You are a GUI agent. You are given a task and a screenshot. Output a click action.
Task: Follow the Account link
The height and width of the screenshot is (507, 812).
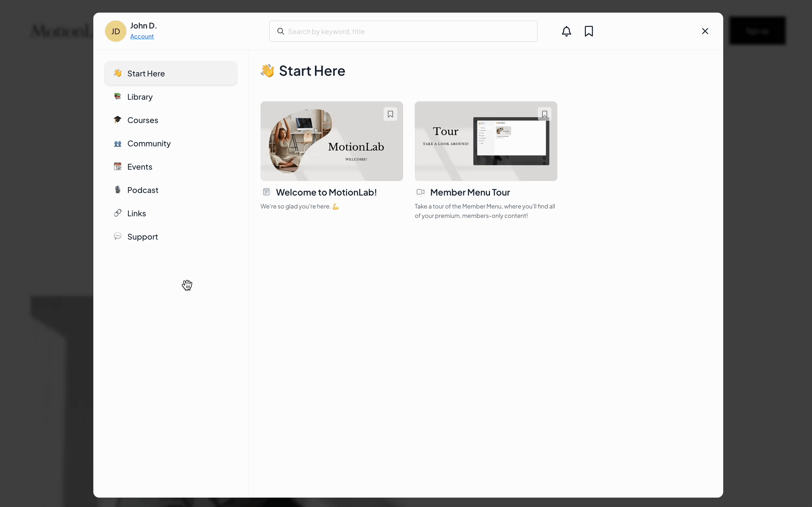(x=142, y=37)
